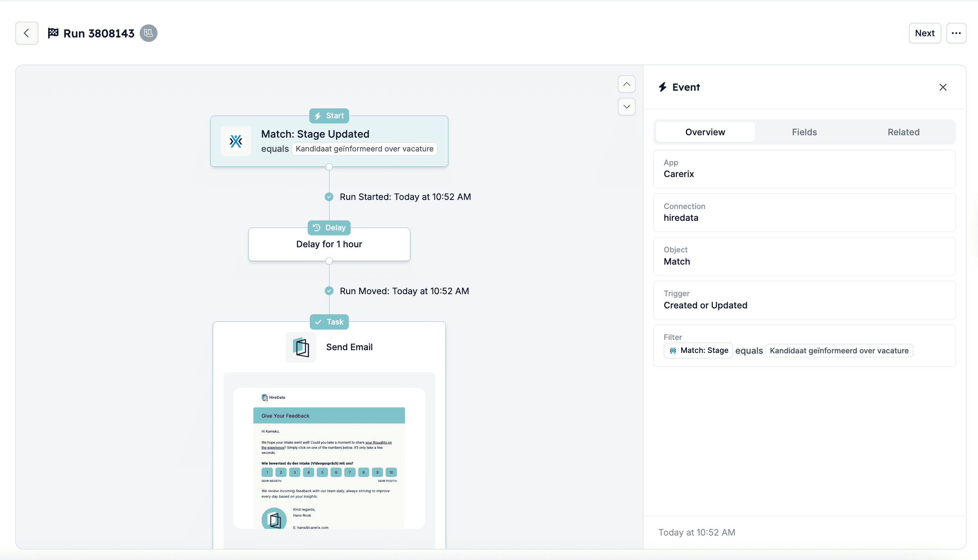Click Carerix icon inside the filter chip
978x560 pixels.
point(673,351)
